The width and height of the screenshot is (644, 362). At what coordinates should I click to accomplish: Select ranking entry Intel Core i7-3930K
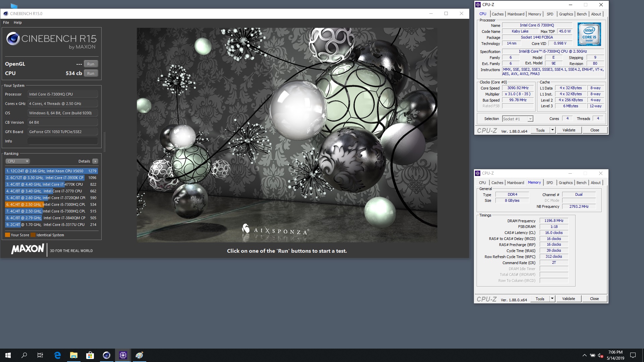point(51,178)
